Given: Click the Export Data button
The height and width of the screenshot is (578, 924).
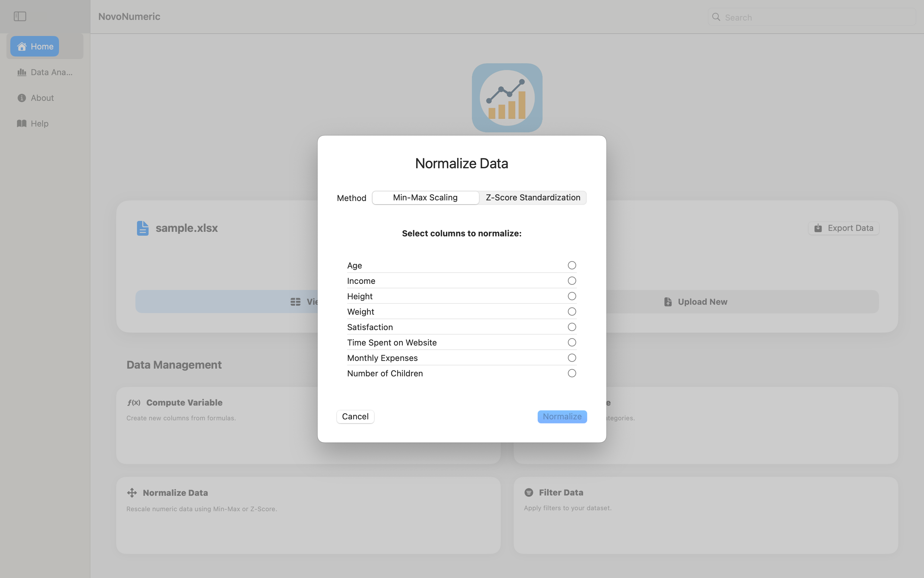Looking at the screenshot, I should tap(843, 228).
